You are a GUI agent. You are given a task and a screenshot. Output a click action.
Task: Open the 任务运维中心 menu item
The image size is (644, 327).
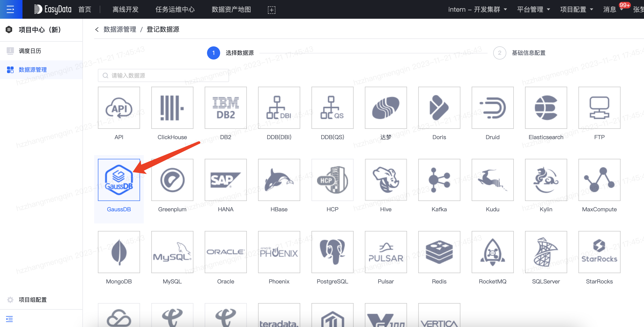tap(175, 10)
